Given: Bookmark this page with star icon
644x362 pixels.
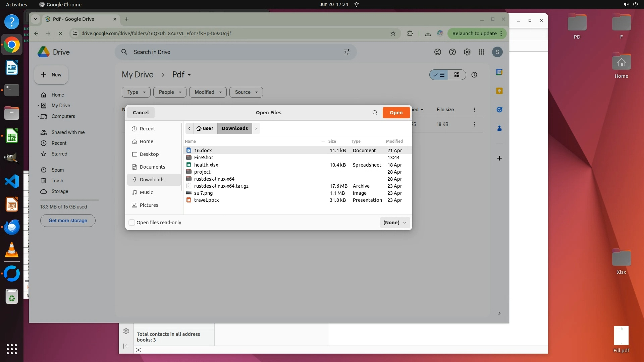Looking at the screenshot, I should click(x=393, y=34).
